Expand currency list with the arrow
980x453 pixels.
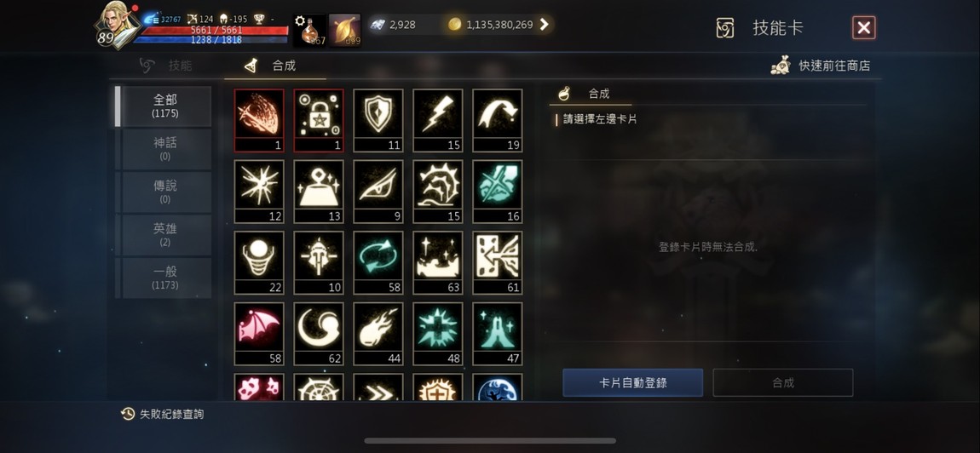(x=544, y=25)
